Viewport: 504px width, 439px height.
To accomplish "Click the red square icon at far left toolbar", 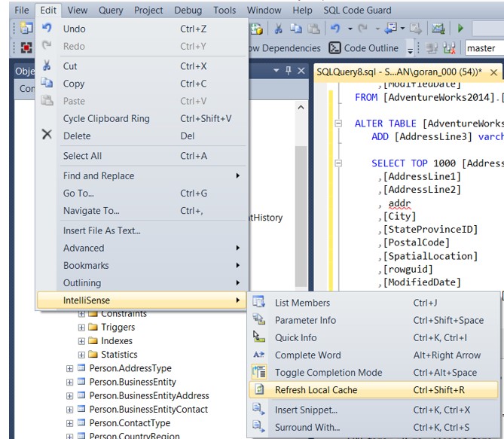I will pos(26,48).
